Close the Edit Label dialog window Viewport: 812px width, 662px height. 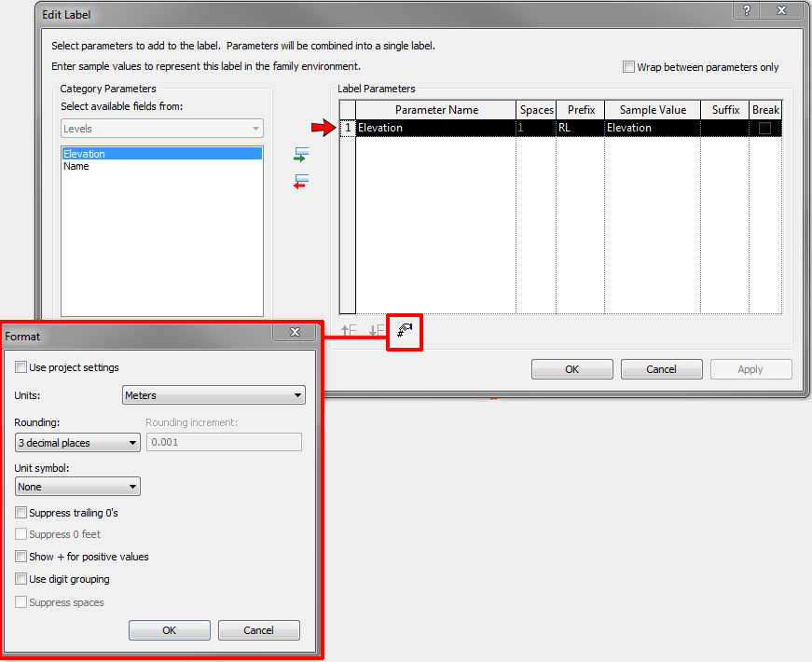(781, 10)
